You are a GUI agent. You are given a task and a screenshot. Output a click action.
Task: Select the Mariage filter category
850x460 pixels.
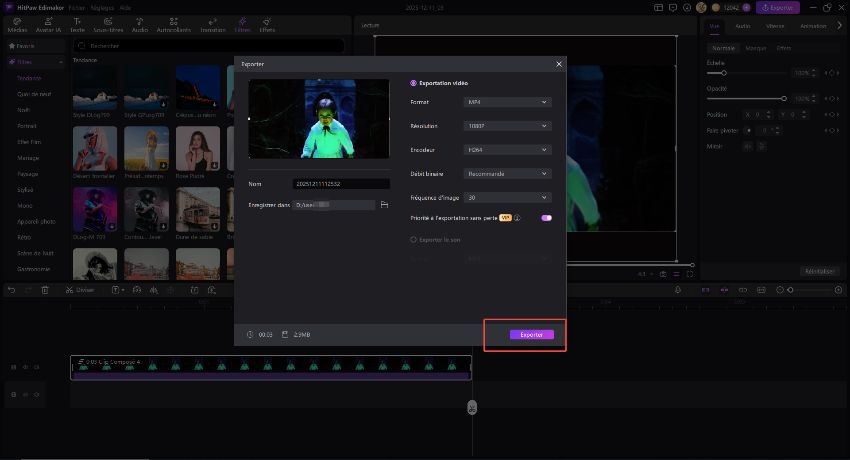(x=28, y=158)
